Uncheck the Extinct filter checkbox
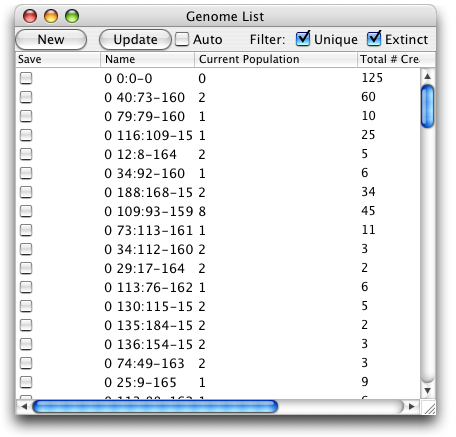The image size is (456, 437). (374, 39)
